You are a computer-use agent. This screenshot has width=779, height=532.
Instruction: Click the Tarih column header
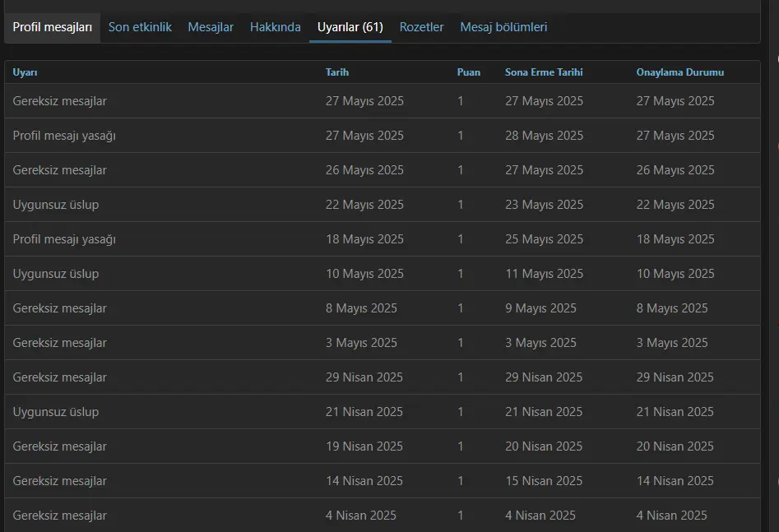(x=336, y=72)
